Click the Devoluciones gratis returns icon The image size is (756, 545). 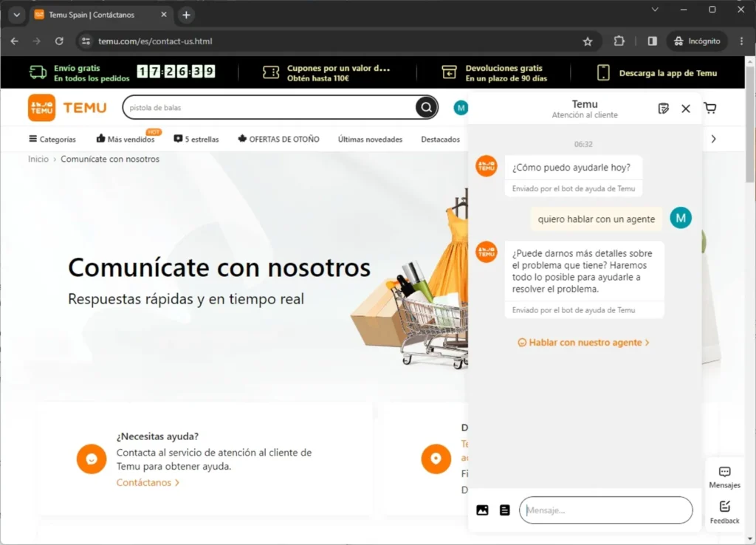[x=449, y=72]
